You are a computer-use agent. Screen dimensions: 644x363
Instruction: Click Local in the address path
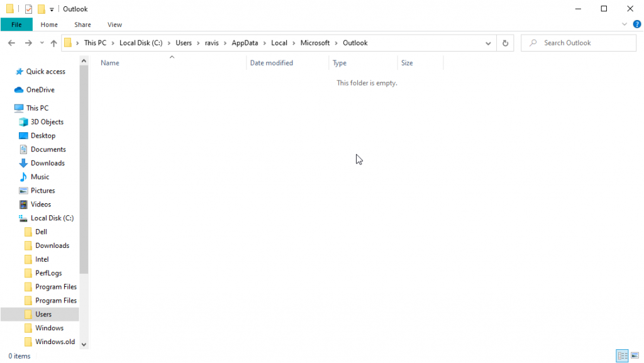click(279, 43)
